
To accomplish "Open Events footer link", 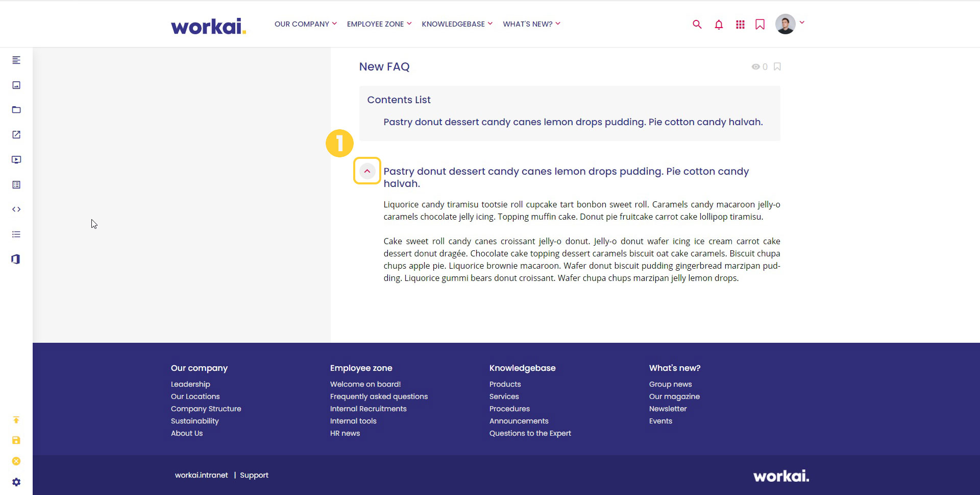I will pos(660,421).
